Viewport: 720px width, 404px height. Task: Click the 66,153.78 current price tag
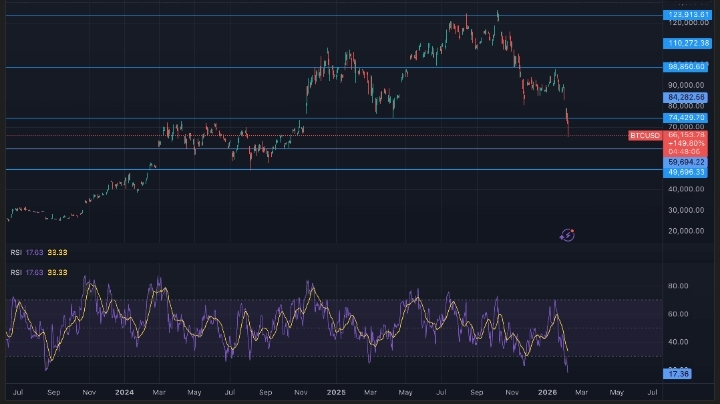(687, 135)
